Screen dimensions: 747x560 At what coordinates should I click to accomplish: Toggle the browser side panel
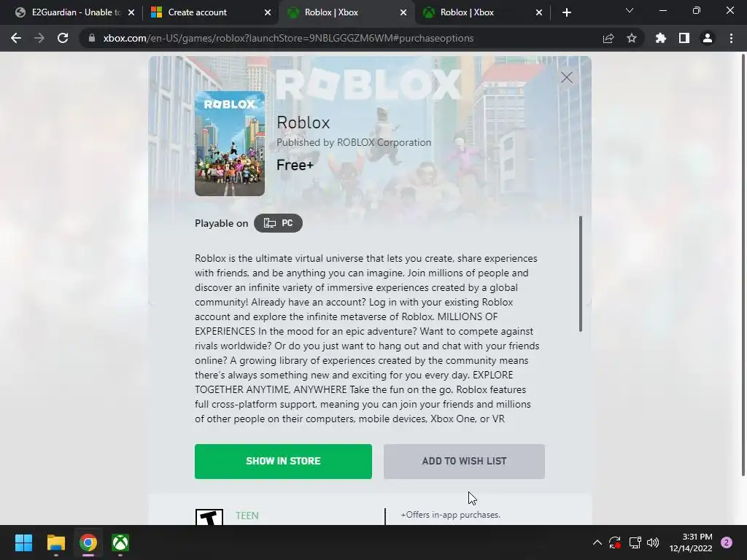click(684, 38)
